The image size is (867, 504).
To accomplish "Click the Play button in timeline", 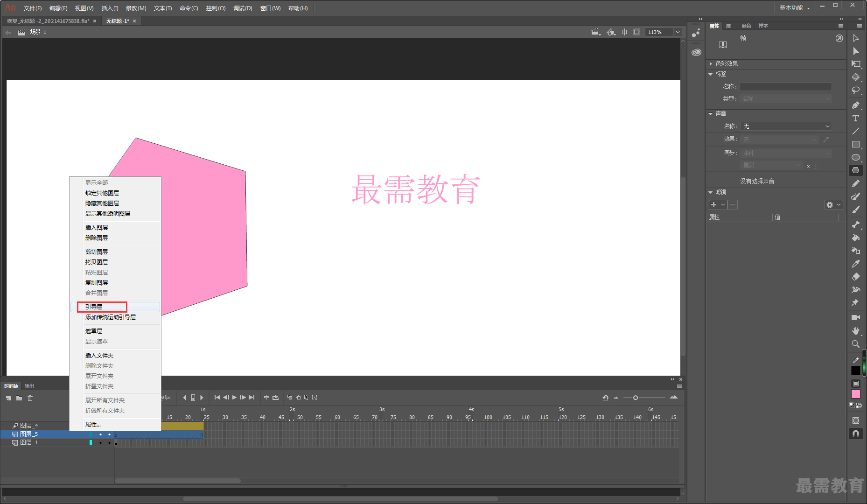I will (x=234, y=398).
